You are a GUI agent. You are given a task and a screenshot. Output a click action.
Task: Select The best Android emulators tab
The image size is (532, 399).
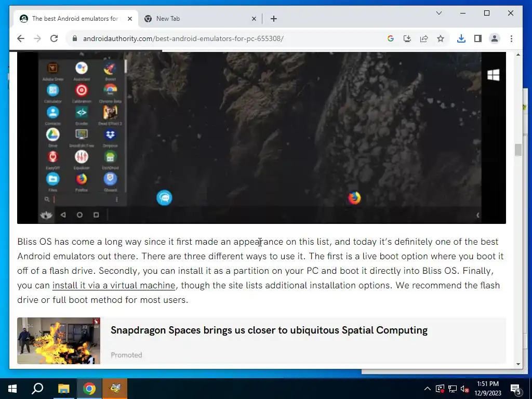76,19
